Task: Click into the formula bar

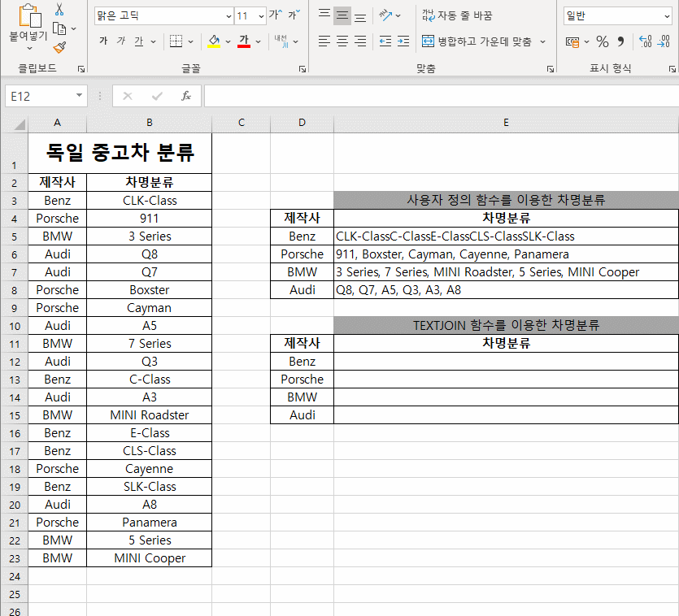Action: pyautogui.click(x=442, y=96)
